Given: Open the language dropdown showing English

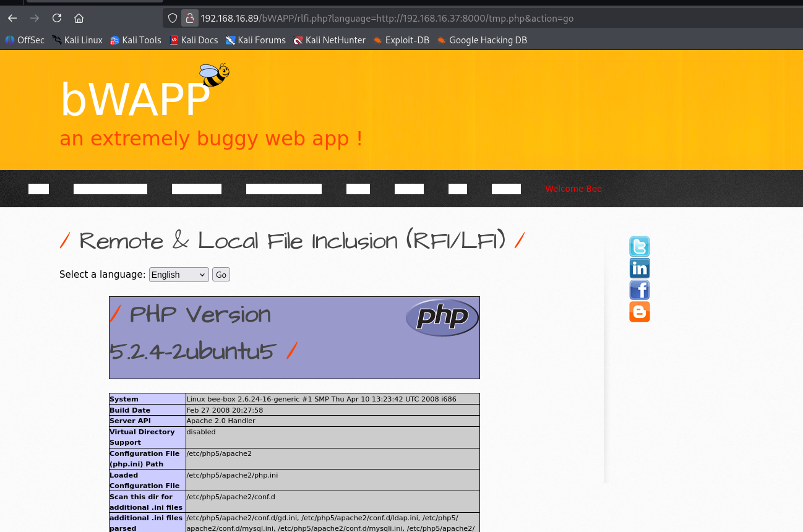Looking at the screenshot, I should pyautogui.click(x=179, y=275).
